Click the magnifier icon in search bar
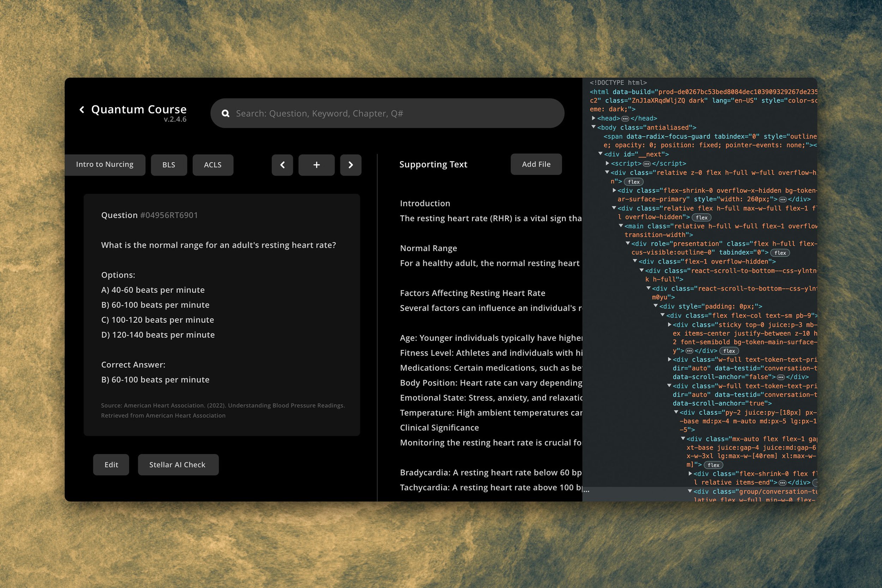 [x=225, y=113]
